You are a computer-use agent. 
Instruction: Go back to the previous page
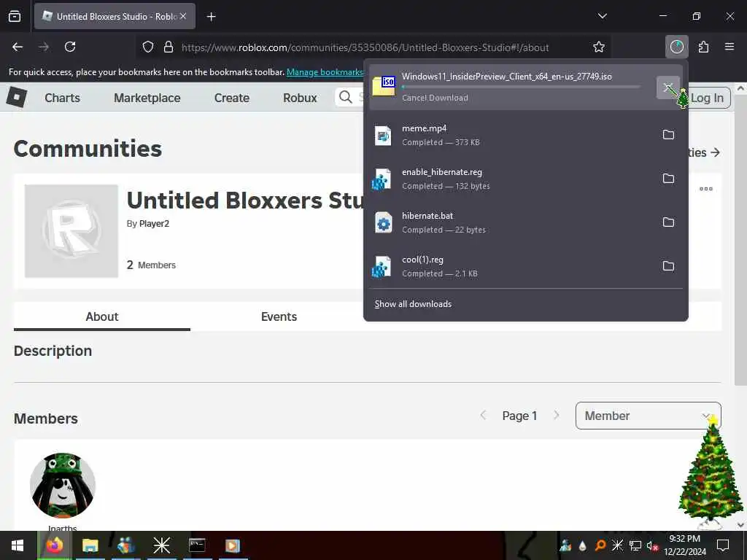click(18, 47)
